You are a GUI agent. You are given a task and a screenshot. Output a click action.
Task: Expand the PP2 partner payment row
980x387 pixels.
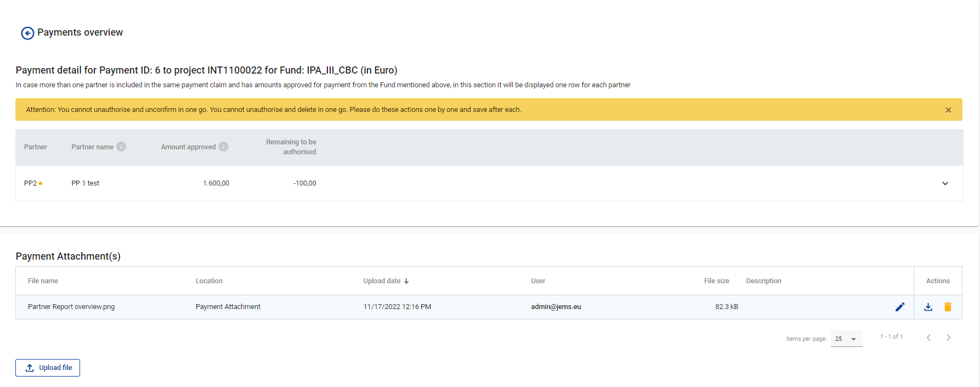pyautogui.click(x=945, y=183)
